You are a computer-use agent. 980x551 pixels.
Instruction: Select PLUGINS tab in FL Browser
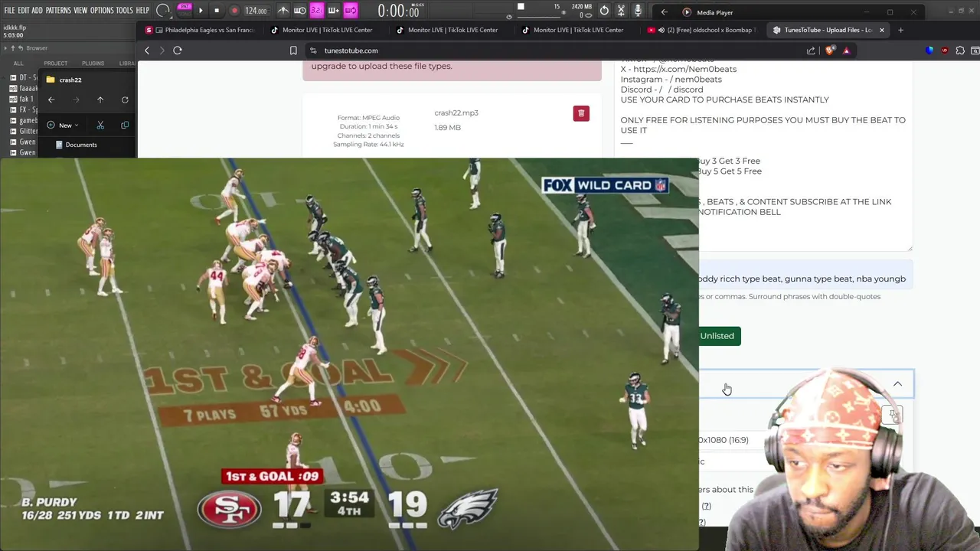[x=93, y=64]
